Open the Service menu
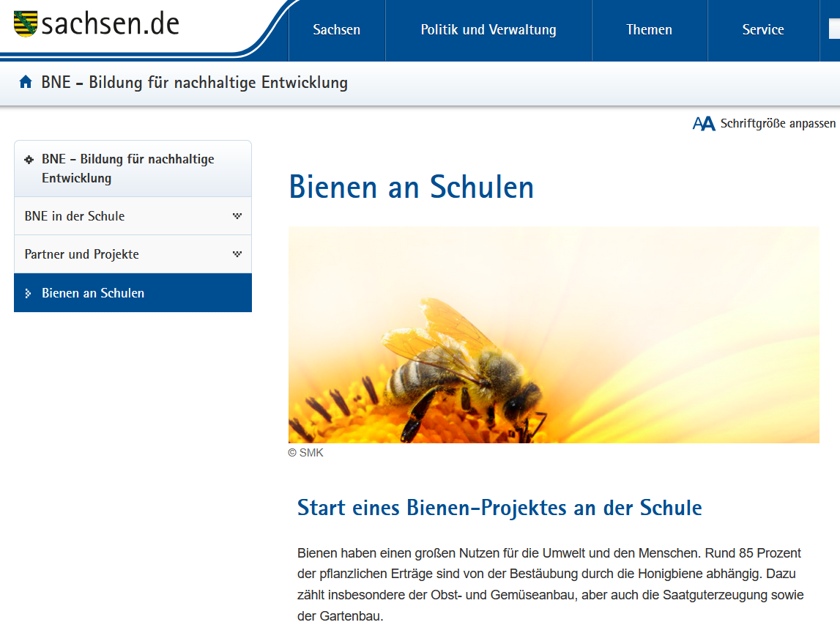This screenshot has width=840, height=625. 763,30
